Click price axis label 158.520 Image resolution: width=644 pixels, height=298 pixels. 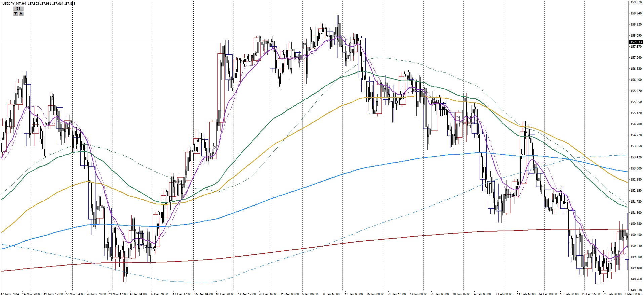point(636,24)
